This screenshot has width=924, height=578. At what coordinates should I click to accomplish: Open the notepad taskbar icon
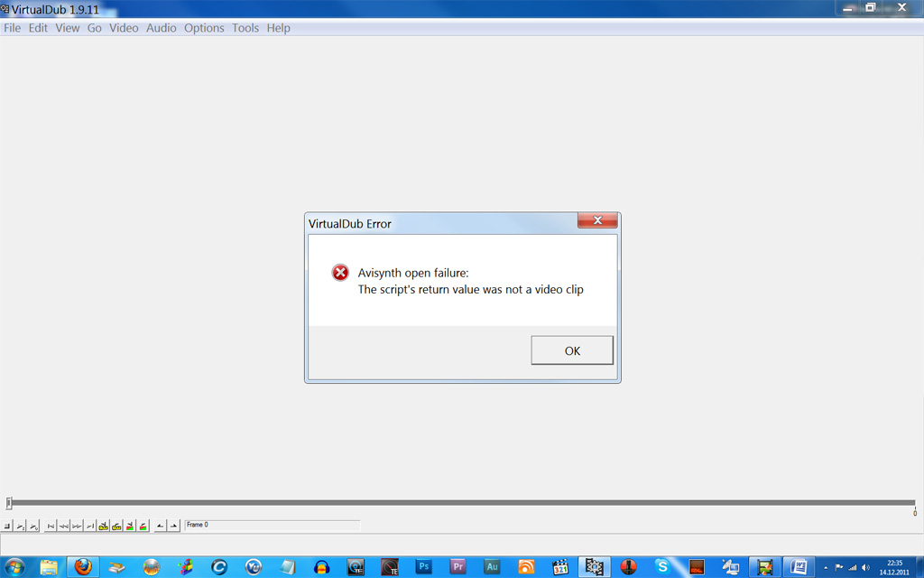[288, 567]
